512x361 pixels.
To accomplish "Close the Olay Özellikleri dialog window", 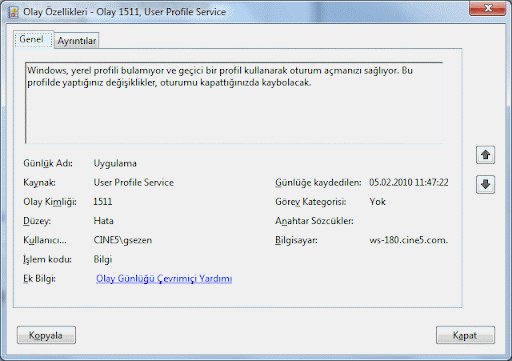I will 487,8.
